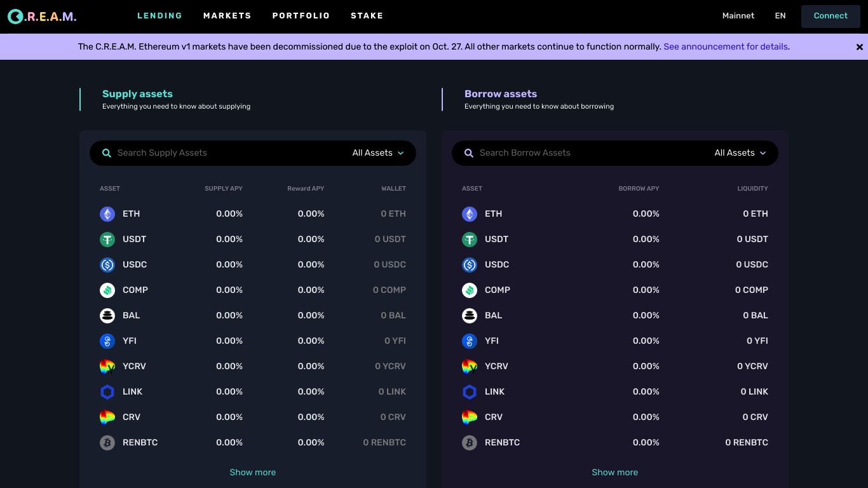The image size is (868, 488).
Task: Click the BAL icon in Borrow assets
Action: click(x=470, y=316)
